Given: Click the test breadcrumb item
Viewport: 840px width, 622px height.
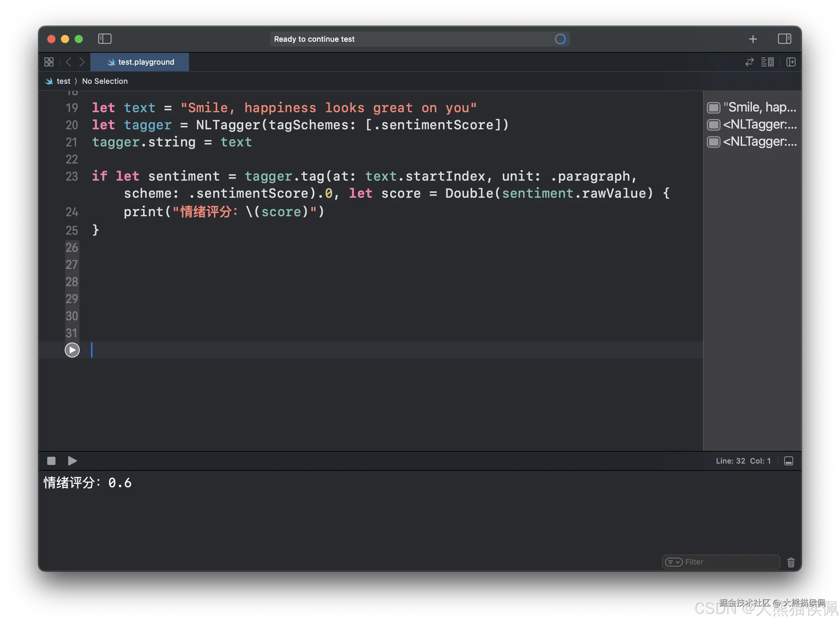Looking at the screenshot, I should 63,81.
